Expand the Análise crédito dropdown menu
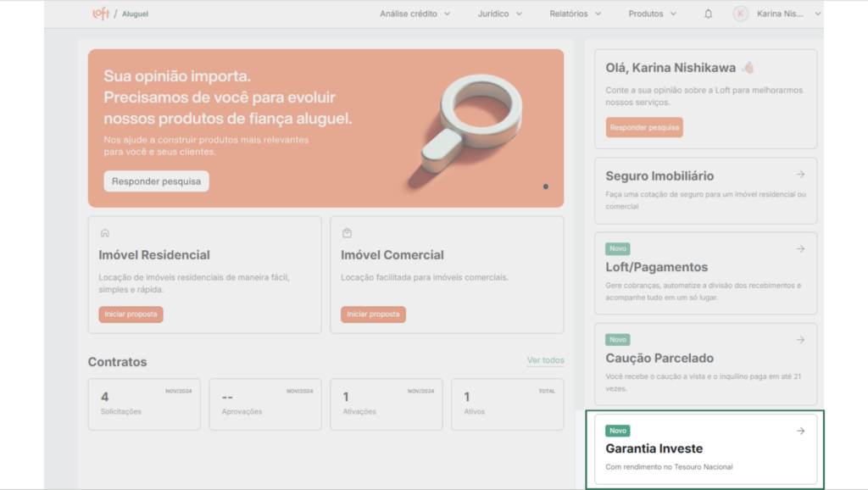 [415, 14]
